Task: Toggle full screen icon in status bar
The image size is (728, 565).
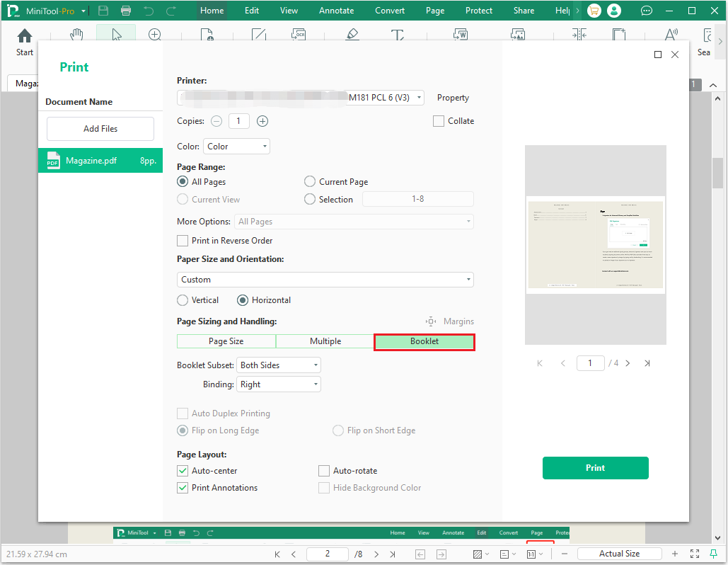Action: click(695, 554)
